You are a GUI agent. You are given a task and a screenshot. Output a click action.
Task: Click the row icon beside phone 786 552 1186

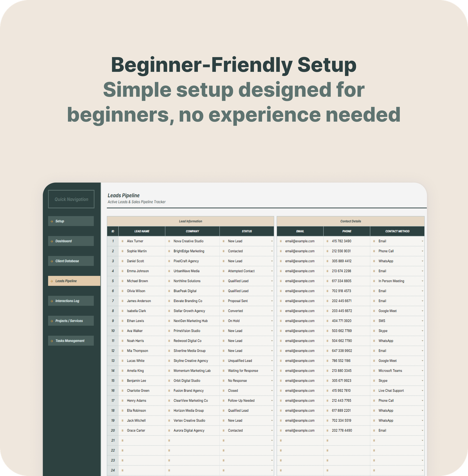click(327, 361)
